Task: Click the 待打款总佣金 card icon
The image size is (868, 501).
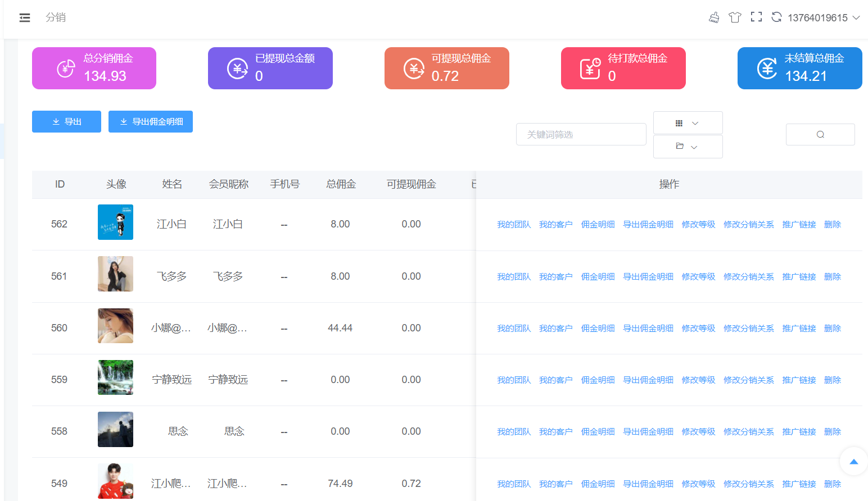Action: pos(590,69)
